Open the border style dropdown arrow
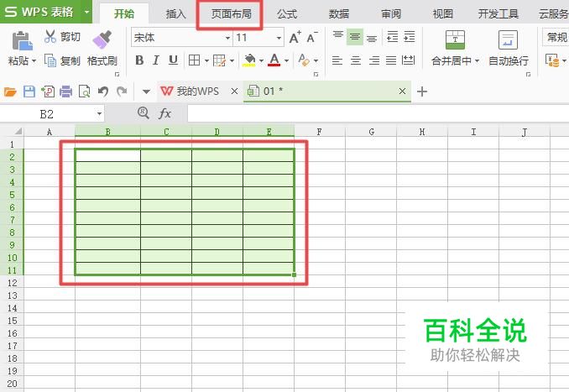Screen dimensions: 569x392 click(x=206, y=60)
